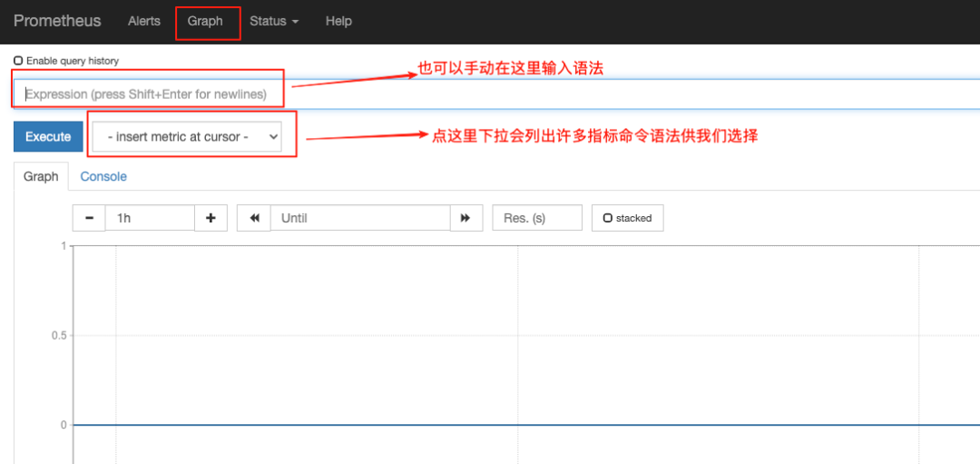Open the insert metric at cursor dropdown
The image size is (980, 464).
point(187,137)
